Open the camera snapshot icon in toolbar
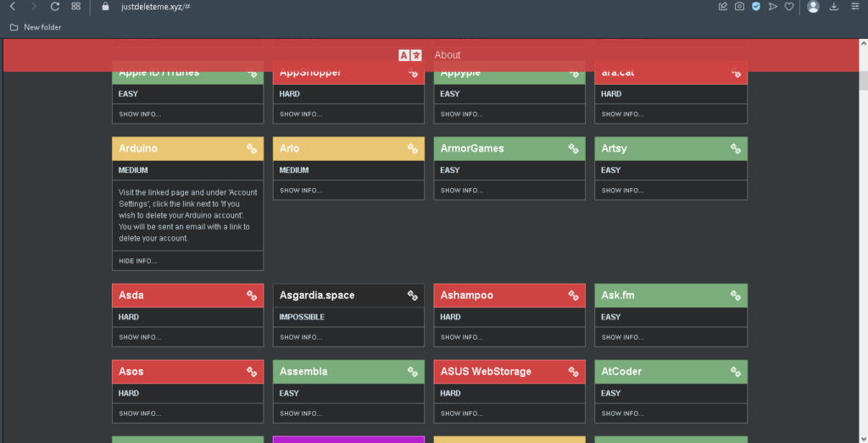Screen dimensions: 868x443 [739, 7]
